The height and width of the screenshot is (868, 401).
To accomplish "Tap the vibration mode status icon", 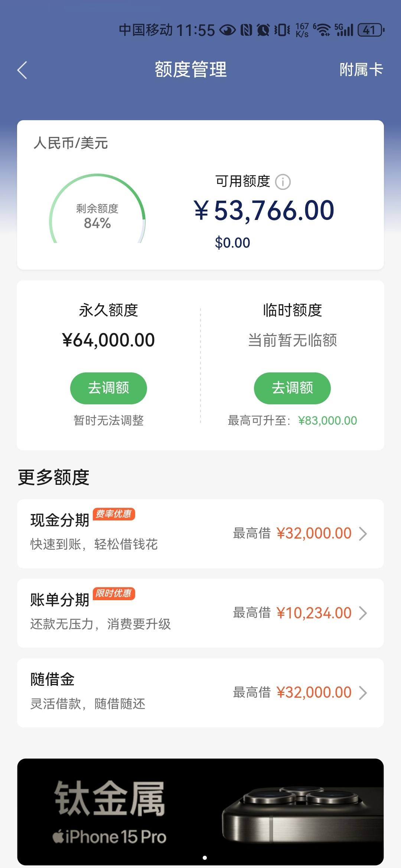I will pos(282,30).
